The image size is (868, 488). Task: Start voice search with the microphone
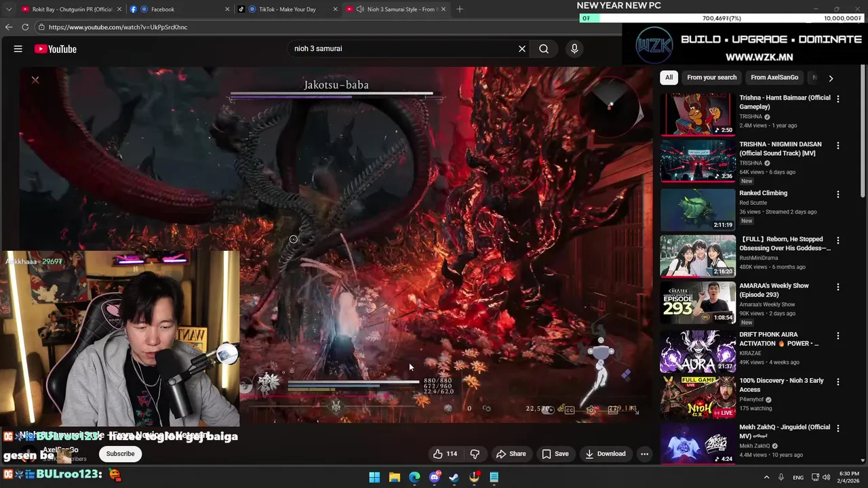coord(574,49)
